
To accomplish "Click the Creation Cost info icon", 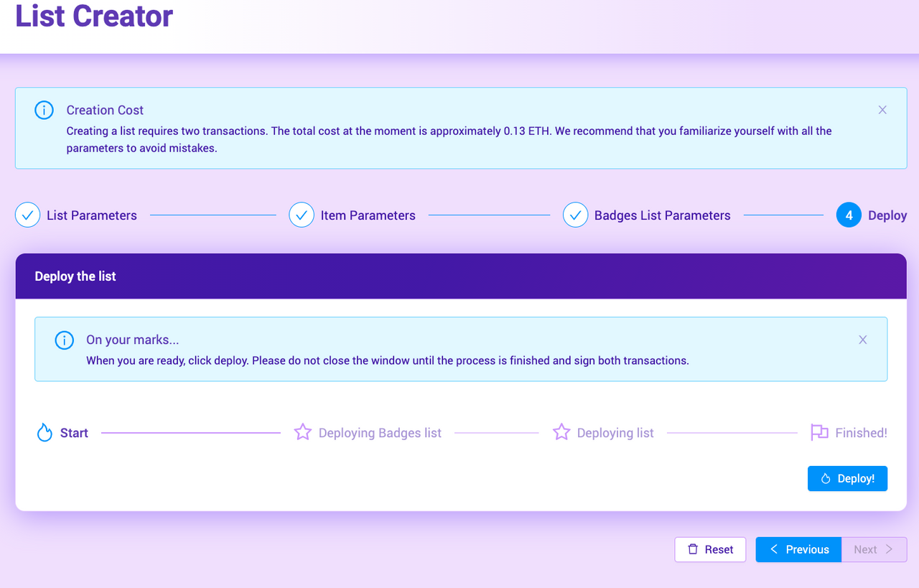I will 44,110.
